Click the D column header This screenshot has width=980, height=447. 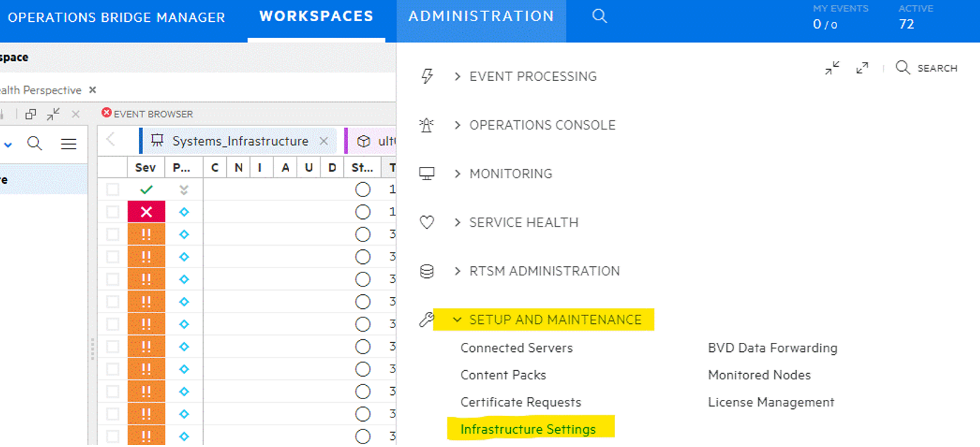[332, 168]
